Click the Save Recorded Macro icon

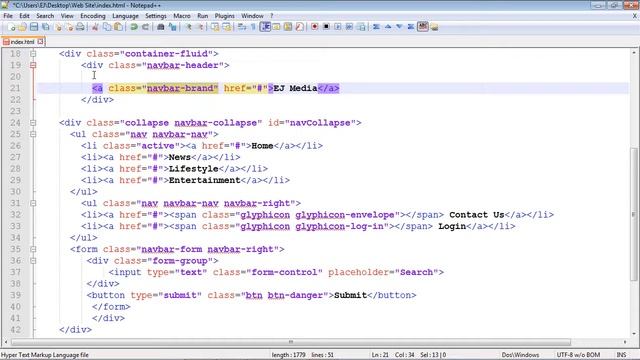pyautogui.click(x=361, y=27)
